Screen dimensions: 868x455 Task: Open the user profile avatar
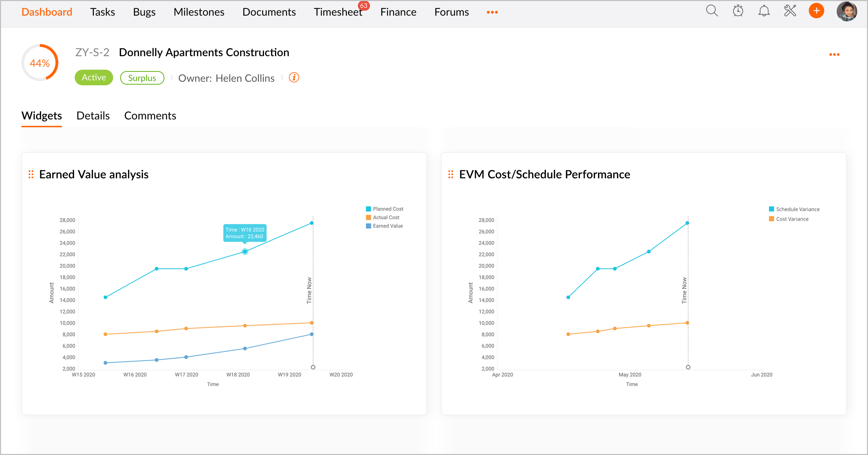847,12
